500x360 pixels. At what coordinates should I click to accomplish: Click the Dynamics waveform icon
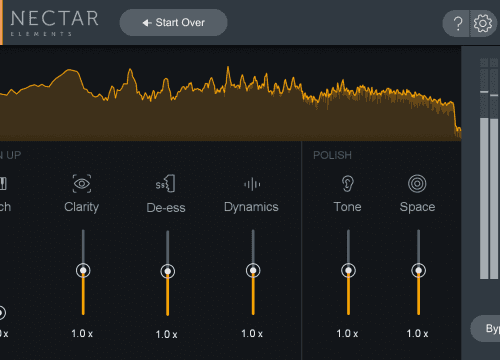pos(252,184)
